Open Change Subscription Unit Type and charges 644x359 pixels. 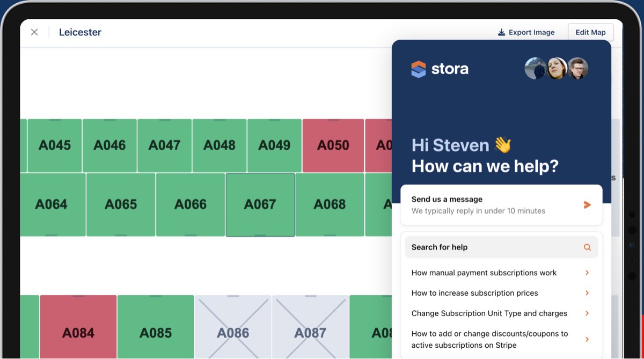[x=501, y=313]
